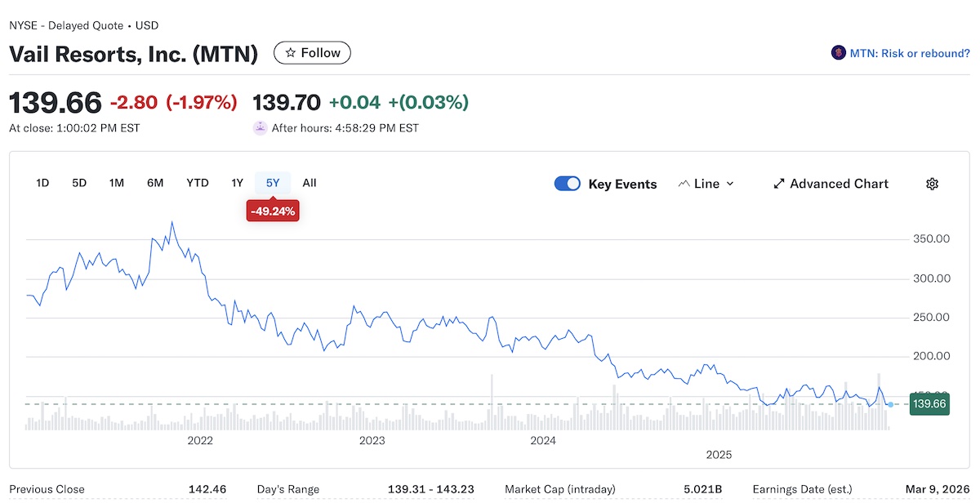Screen dimensions: 980x503
Task: Click the after hours moon icon
Action: (261, 127)
